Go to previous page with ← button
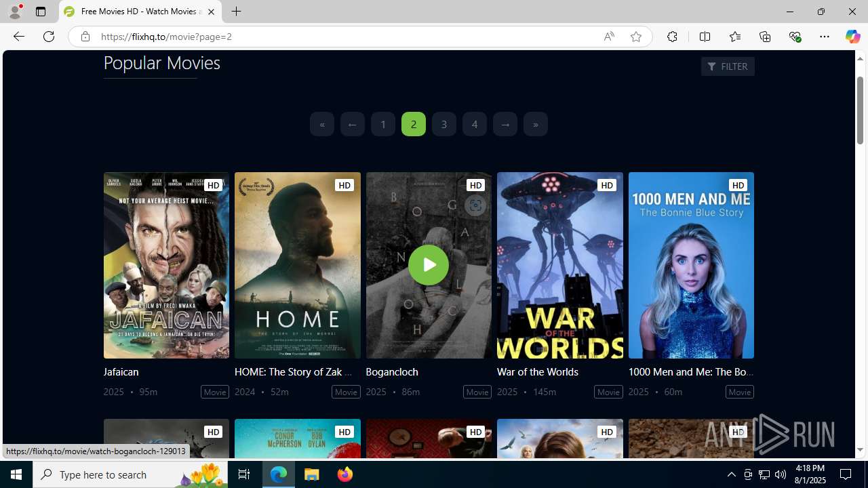 coord(353,124)
